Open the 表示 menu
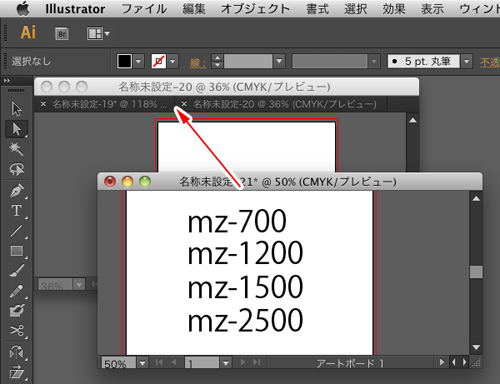 [x=432, y=9]
